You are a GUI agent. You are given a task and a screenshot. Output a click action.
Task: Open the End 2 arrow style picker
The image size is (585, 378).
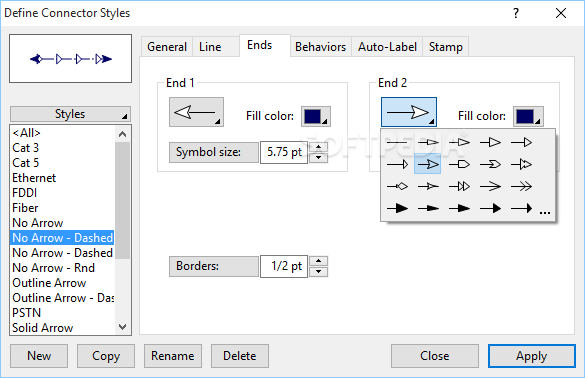coord(409,112)
